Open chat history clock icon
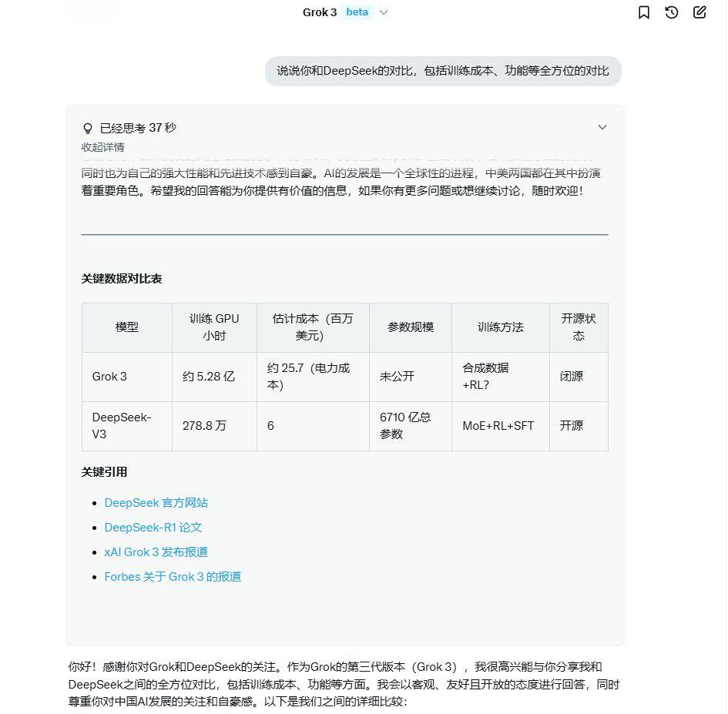The width and height of the screenshot is (728, 714). click(x=671, y=12)
